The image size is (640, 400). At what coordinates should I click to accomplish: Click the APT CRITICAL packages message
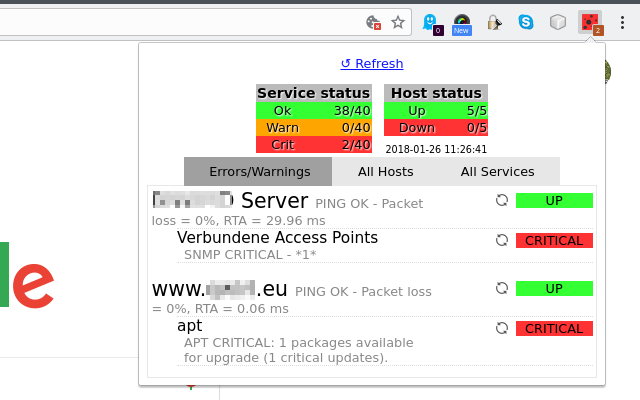[298, 350]
